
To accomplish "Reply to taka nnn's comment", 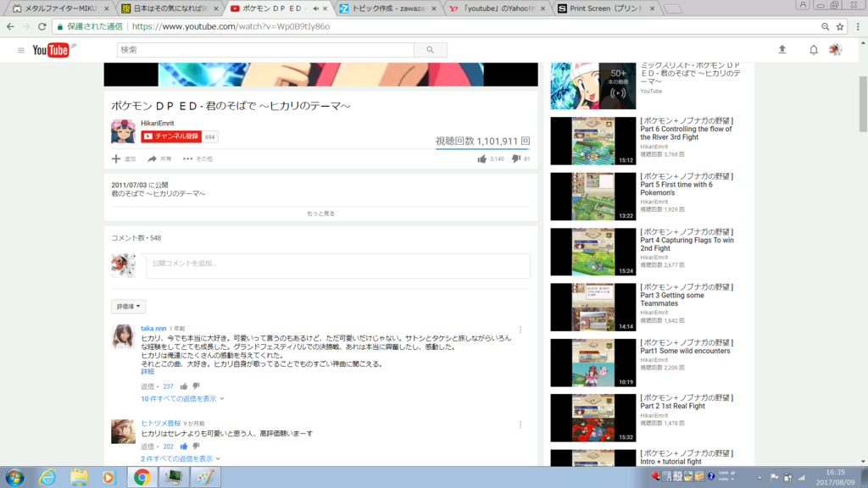I will 147,386.
